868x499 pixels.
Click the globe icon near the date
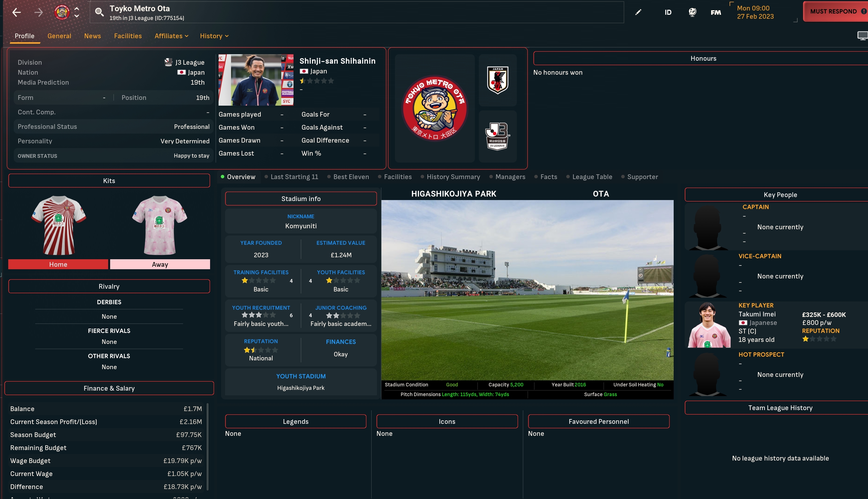pyautogui.click(x=693, y=12)
